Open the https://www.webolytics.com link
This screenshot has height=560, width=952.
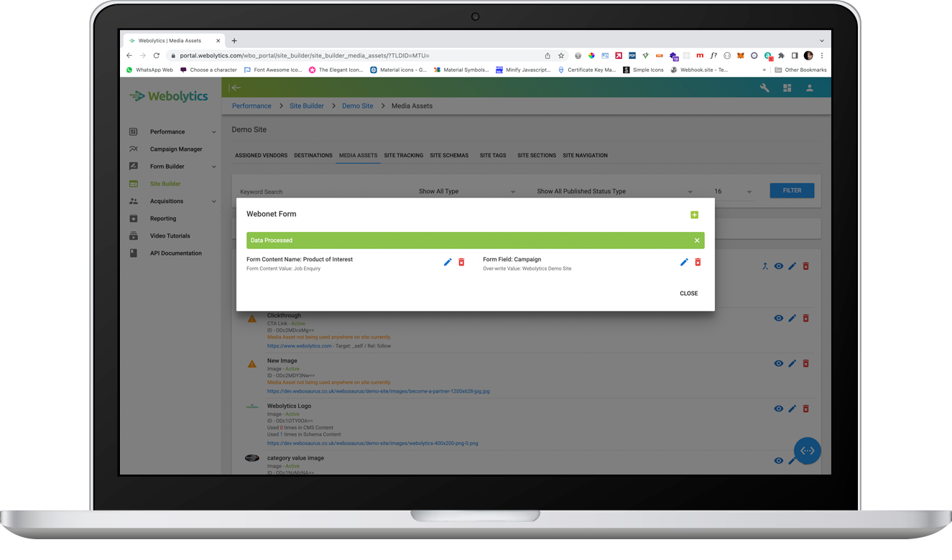pyautogui.click(x=300, y=346)
